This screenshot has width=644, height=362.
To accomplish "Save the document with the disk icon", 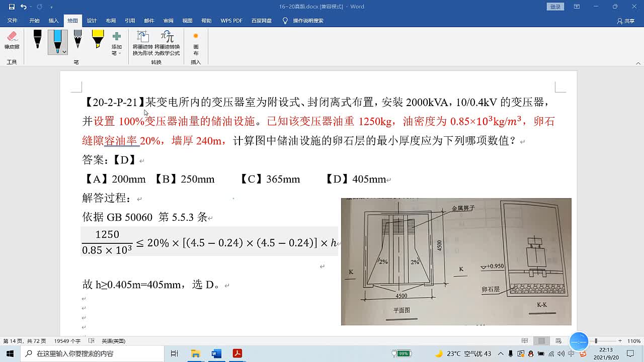I will [12, 7].
